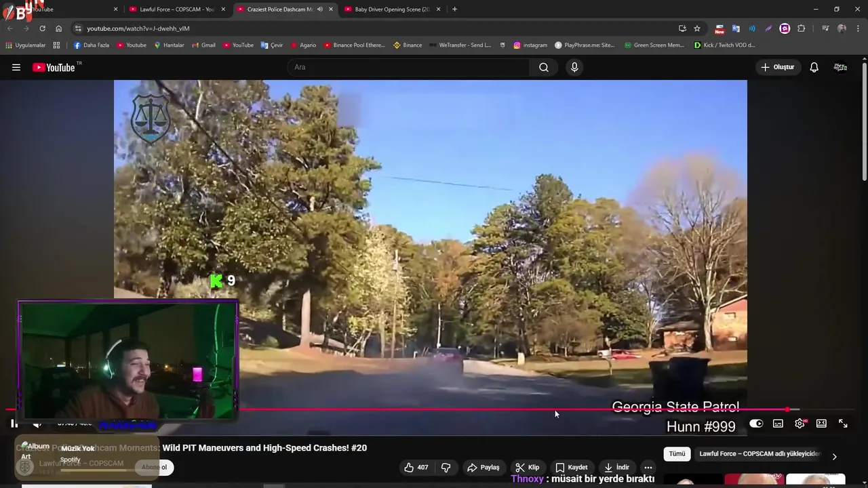Screen dimensions: 868x488
Task: Open the player settings gear
Action: [800, 424]
